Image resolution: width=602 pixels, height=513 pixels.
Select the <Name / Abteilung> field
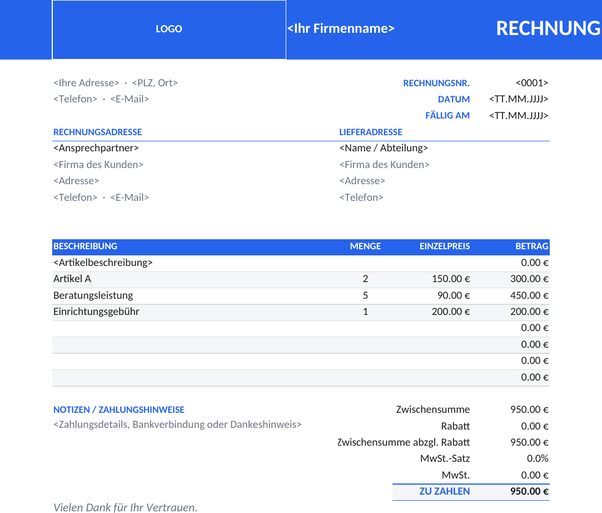pos(384,148)
